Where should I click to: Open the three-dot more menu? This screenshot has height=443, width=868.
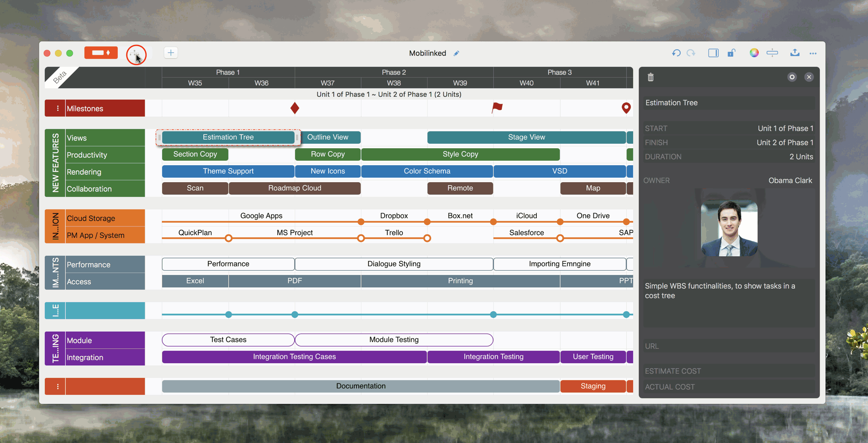click(x=813, y=54)
